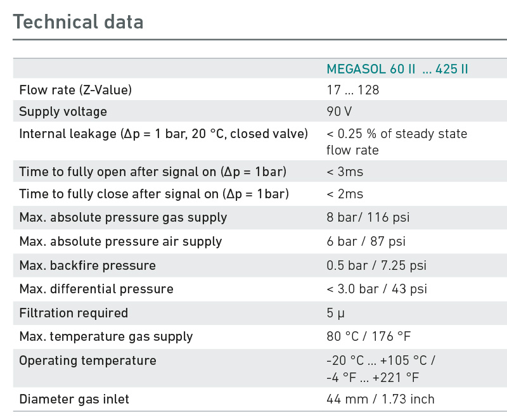Click the MEGASOL 60 II ... 425 II column header
This screenshot has width=507, height=420.
397,69
